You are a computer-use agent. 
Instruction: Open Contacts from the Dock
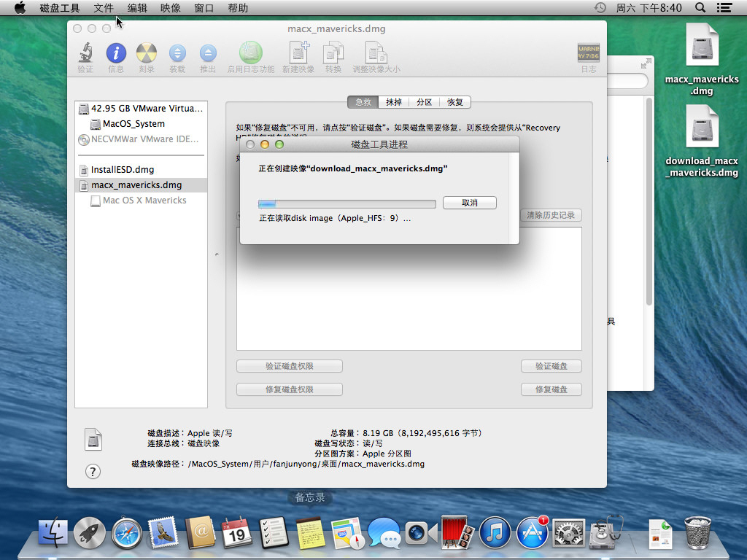[201, 532]
